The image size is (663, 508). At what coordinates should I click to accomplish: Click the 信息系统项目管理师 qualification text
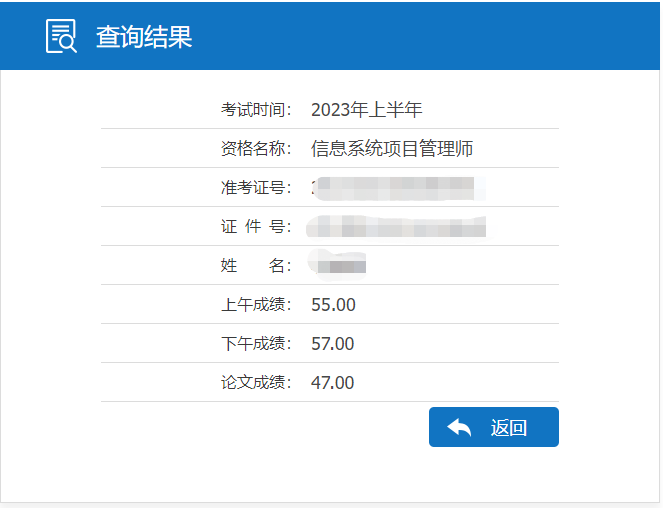click(392, 149)
